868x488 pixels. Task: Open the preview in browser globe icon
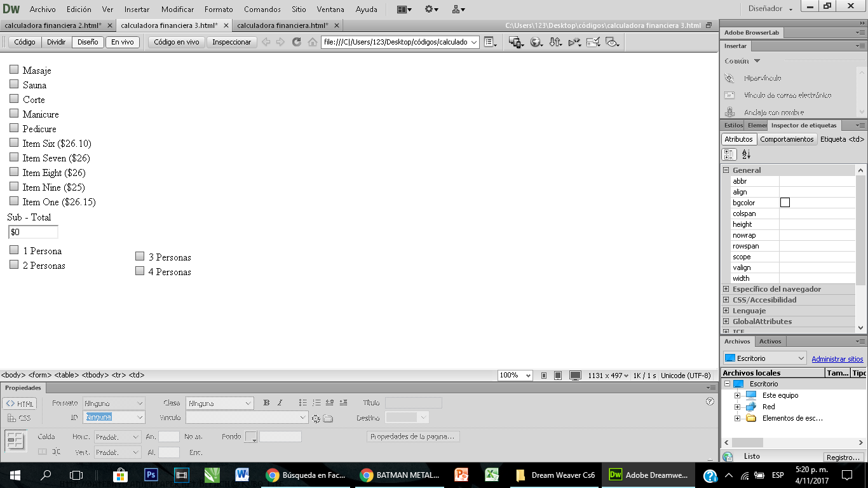tap(536, 42)
